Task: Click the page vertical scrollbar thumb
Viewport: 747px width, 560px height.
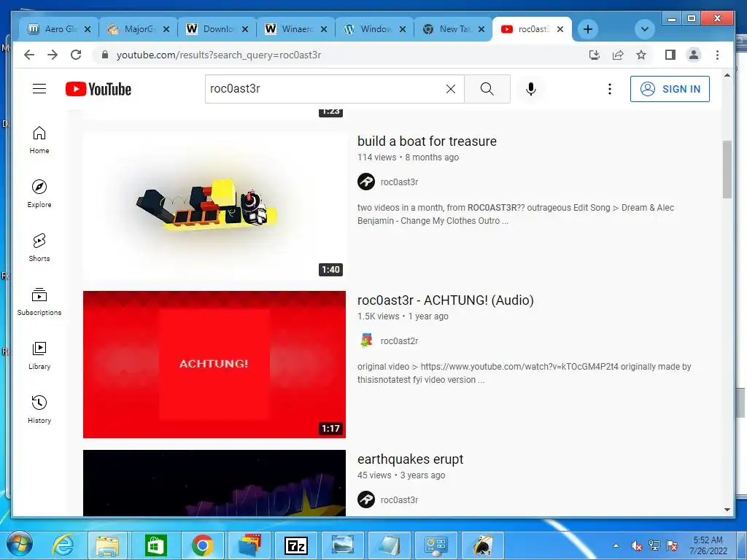Action: [727, 169]
